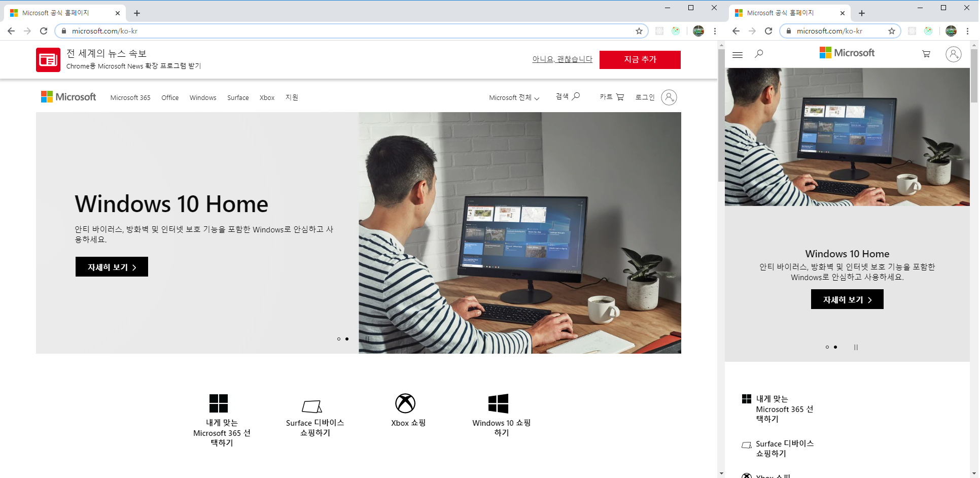
Task: Click vertical scrollbar thumb in right window
Action: click(x=974, y=76)
